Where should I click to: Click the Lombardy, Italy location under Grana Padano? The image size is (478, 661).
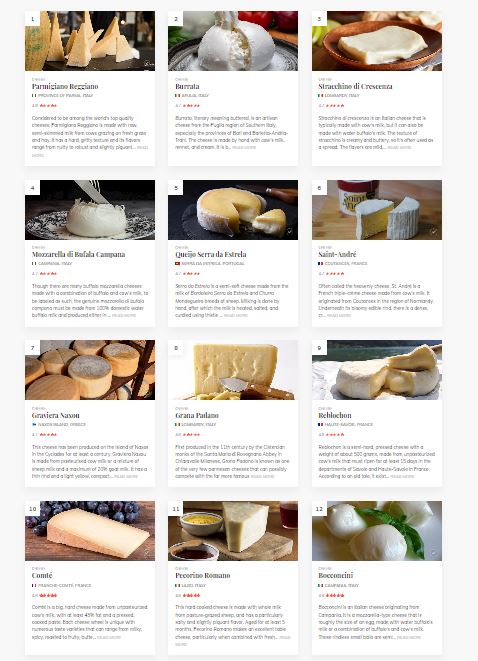[199, 425]
